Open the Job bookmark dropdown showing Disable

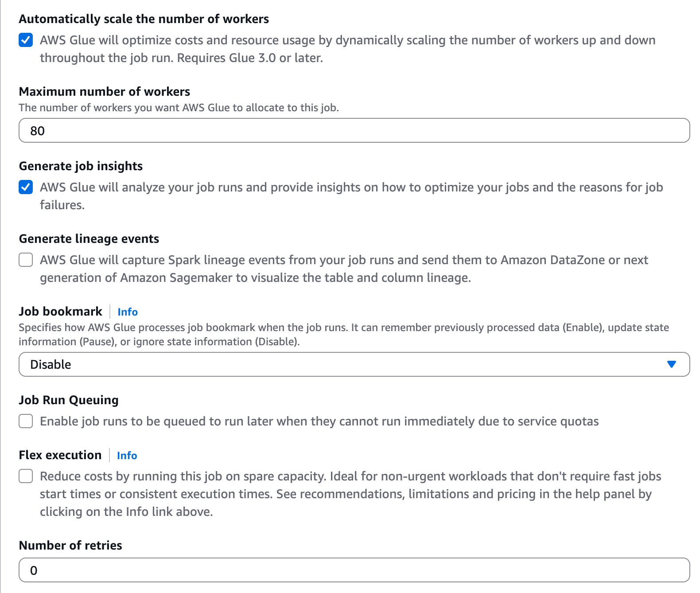tap(346, 364)
